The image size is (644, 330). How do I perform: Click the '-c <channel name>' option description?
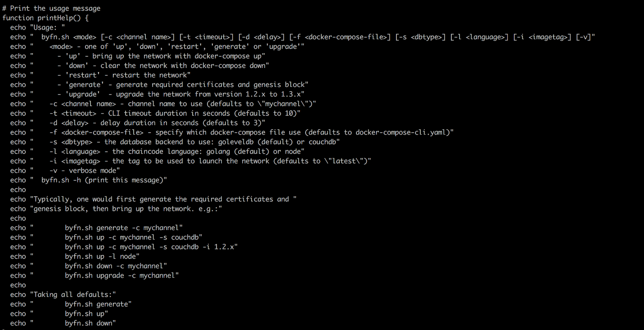coord(83,104)
